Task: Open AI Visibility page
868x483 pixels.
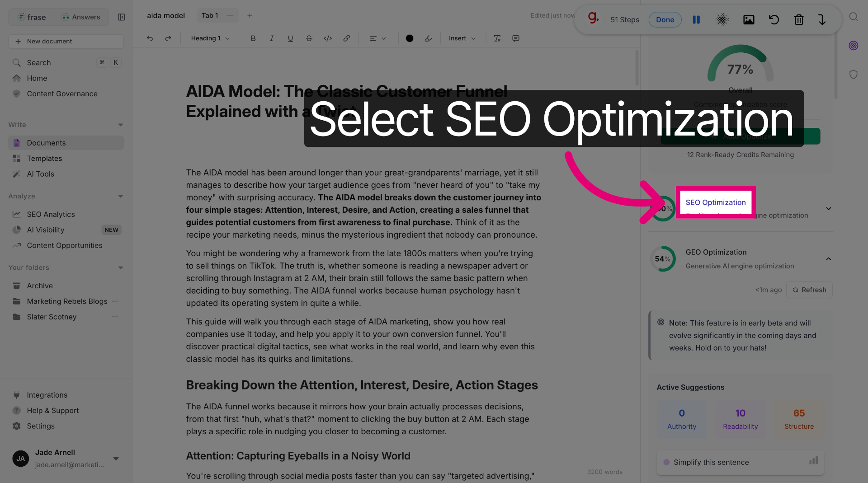Action: coord(66,230)
